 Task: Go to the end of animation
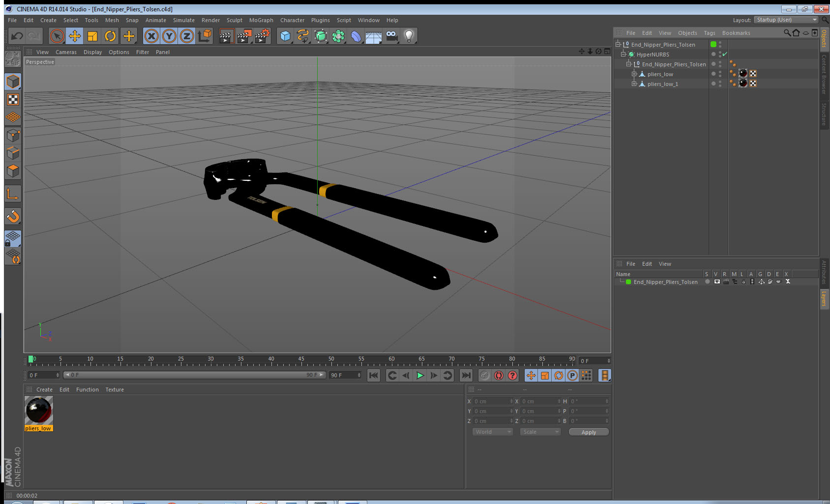point(466,375)
